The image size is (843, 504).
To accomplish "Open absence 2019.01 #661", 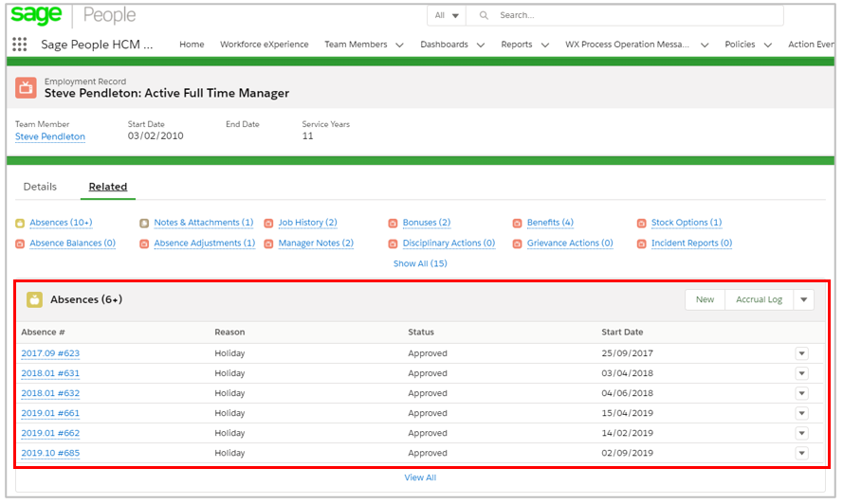I will 50,413.
